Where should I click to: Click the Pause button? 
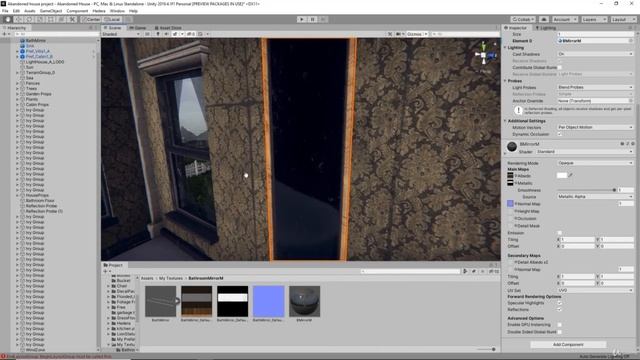313,19
